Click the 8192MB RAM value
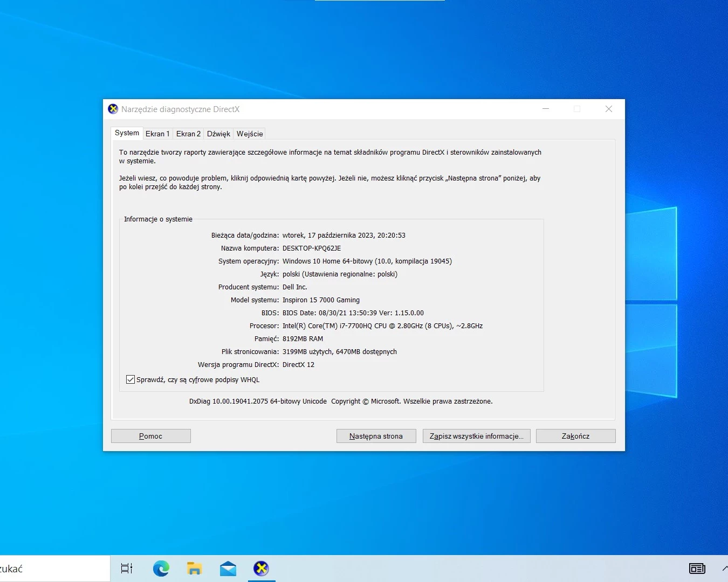The height and width of the screenshot is (582, 728). point(303,339)
